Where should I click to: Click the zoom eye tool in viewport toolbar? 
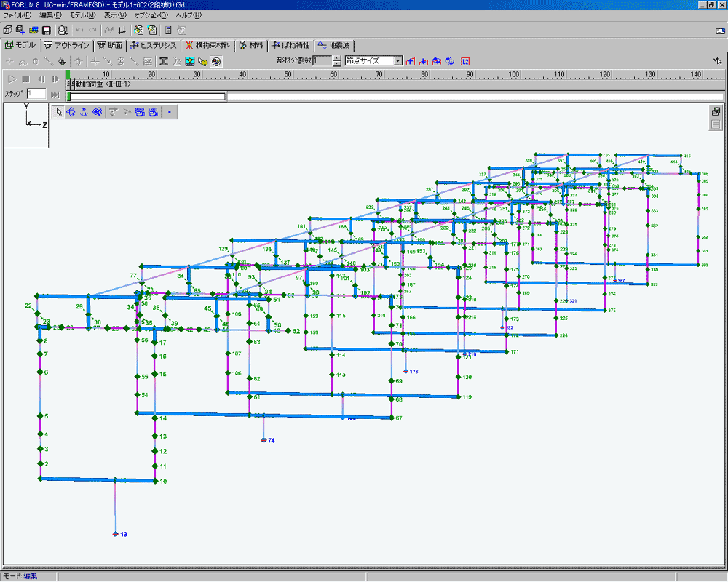pyautogui.click(x=96, y=112)
